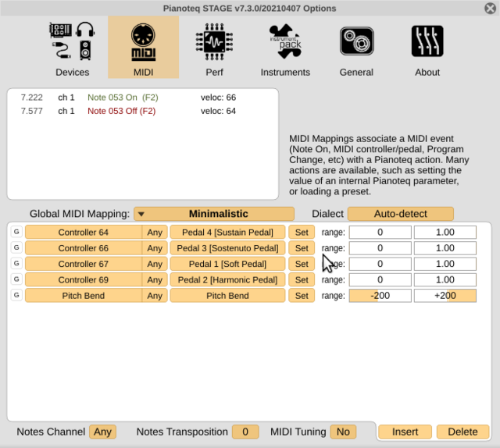
Task: Open the Pedal 4 [Sustain Pedal] action menu
Action: point(227,233)
